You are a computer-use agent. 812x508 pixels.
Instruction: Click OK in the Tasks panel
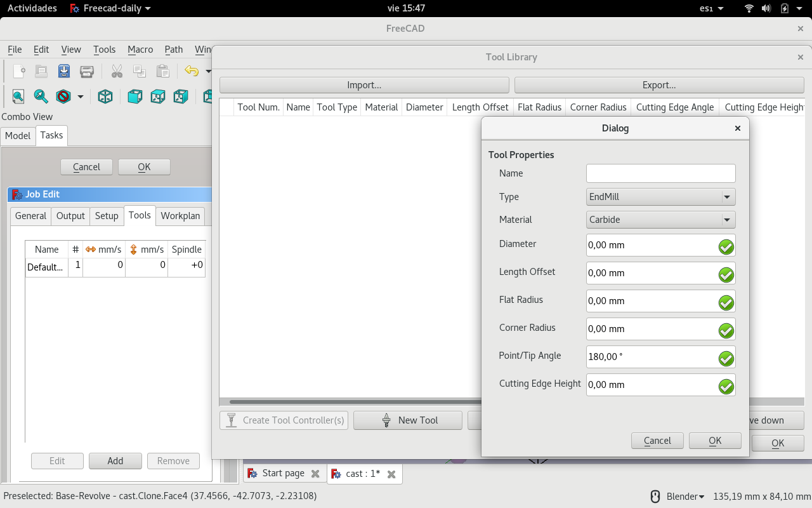144,167
